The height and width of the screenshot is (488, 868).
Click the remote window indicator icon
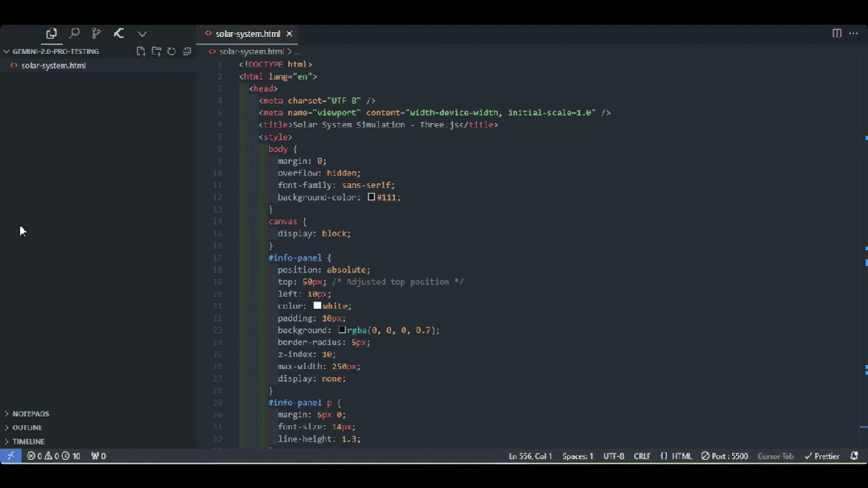[10, 456]
